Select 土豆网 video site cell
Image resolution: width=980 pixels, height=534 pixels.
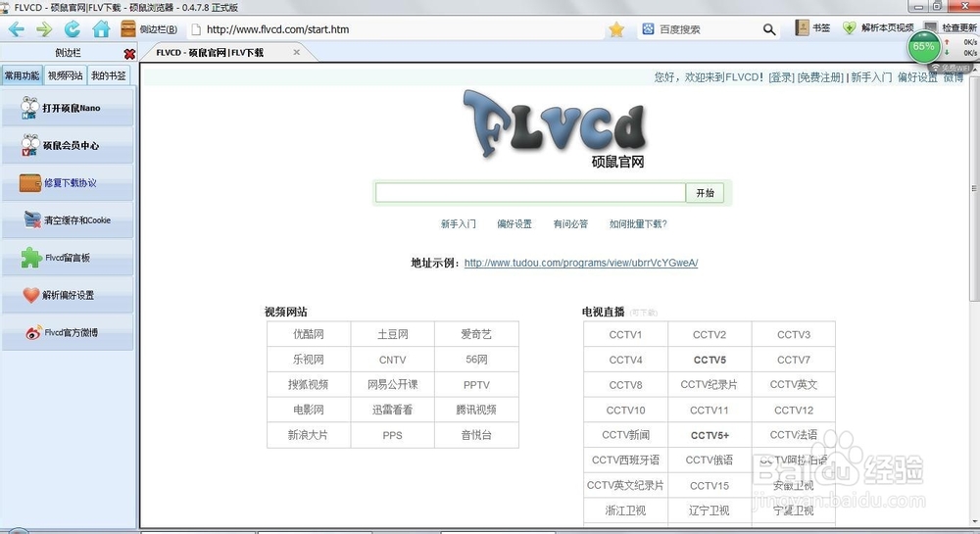coord(393,334)
